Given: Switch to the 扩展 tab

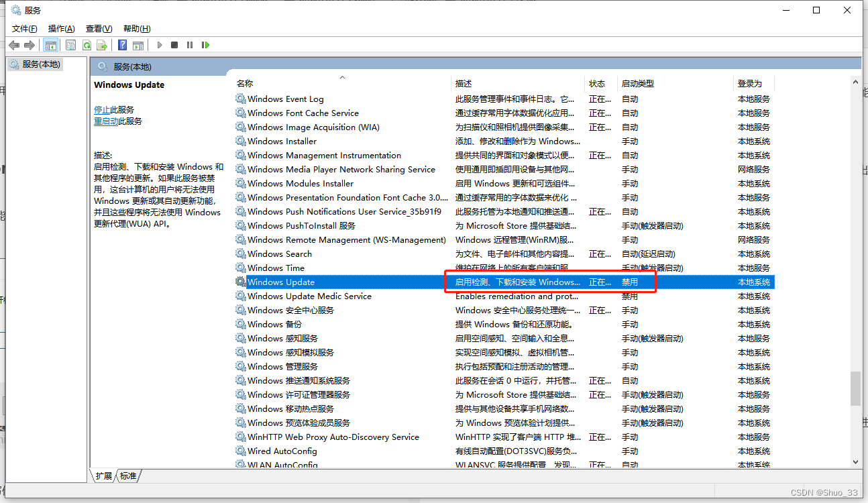Looking at the screenshot, I should pos(103,476).
